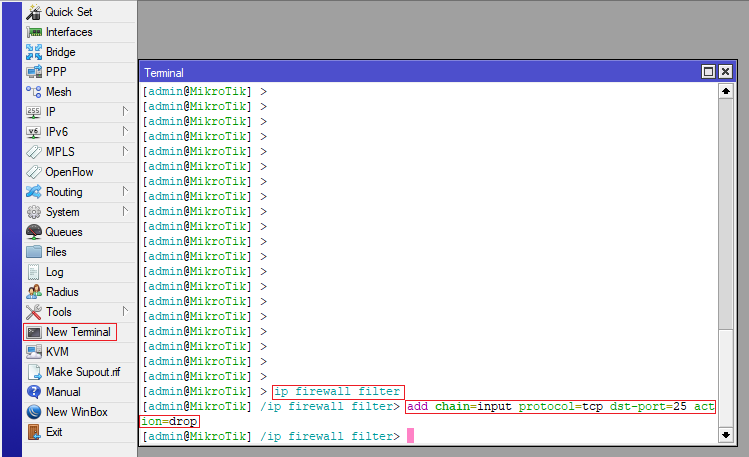Open the Manual menu entry
Viewport: 749px width, 457px height.
coord(63,392)
